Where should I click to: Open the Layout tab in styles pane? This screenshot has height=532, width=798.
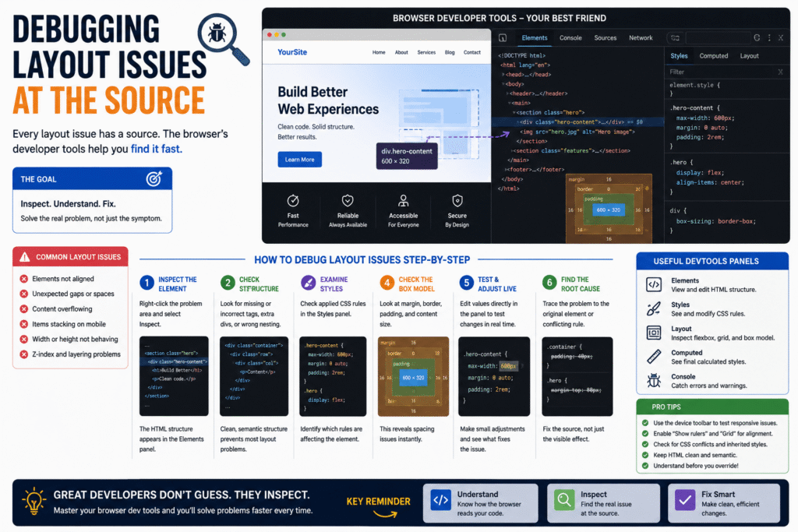point(749,56)
